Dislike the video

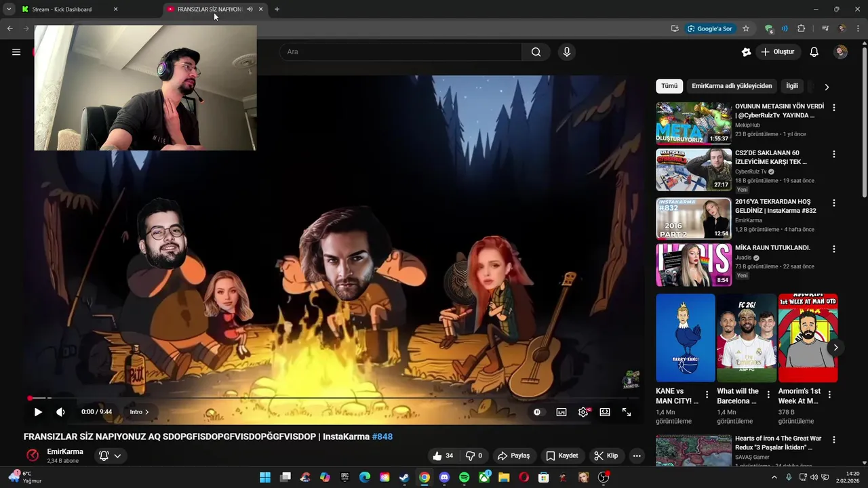(473, 455)
